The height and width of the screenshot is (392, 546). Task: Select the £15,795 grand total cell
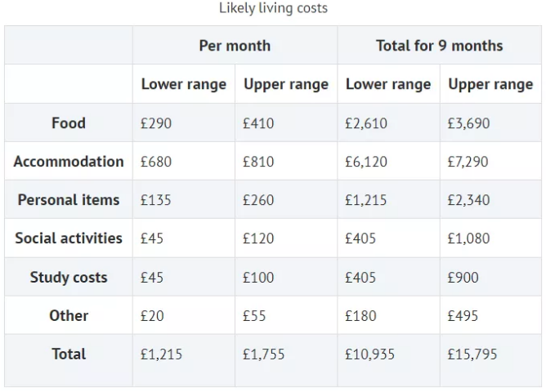pos(472,354)
